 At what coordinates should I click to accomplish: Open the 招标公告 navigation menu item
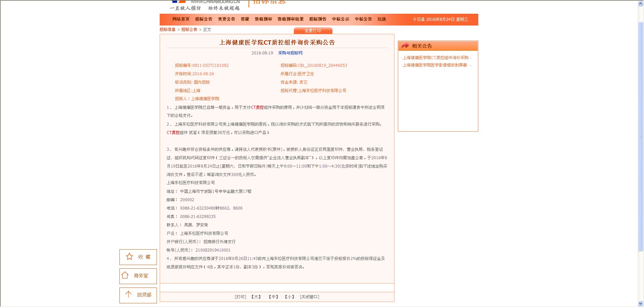coord(204,19)
